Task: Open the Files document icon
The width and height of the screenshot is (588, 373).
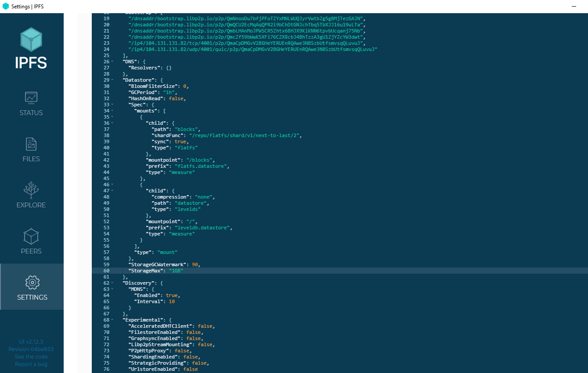Action: coord(31,144)
